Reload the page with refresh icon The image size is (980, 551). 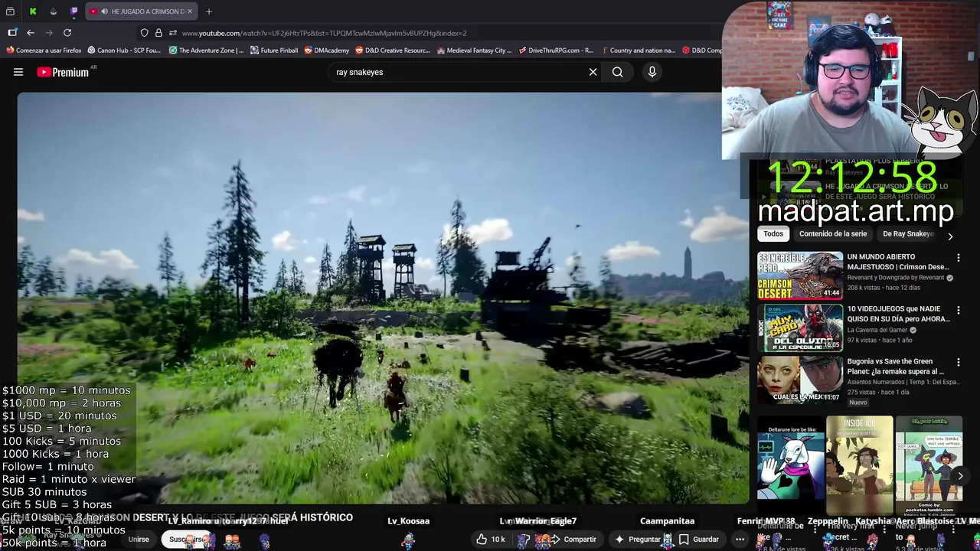point(67,33)
